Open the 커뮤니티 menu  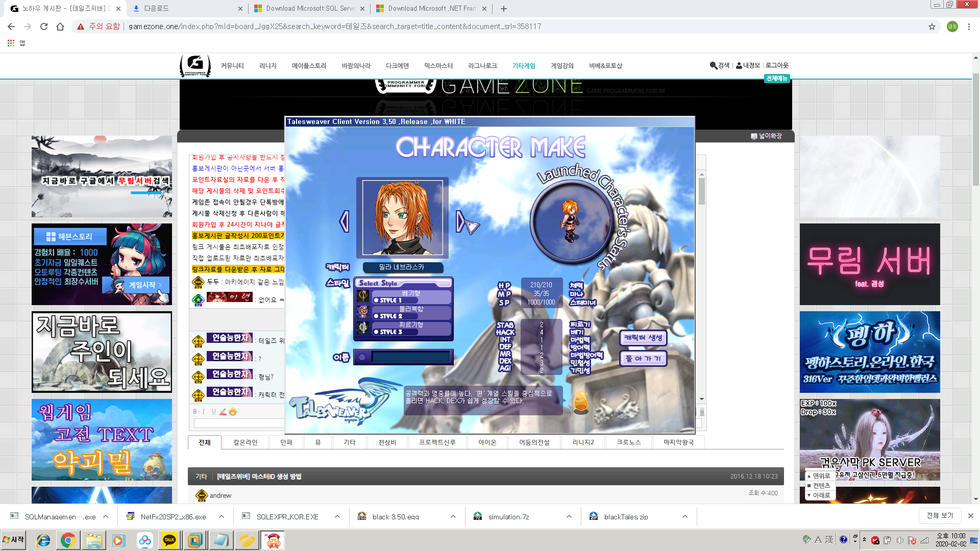click(x=232, y=66)
